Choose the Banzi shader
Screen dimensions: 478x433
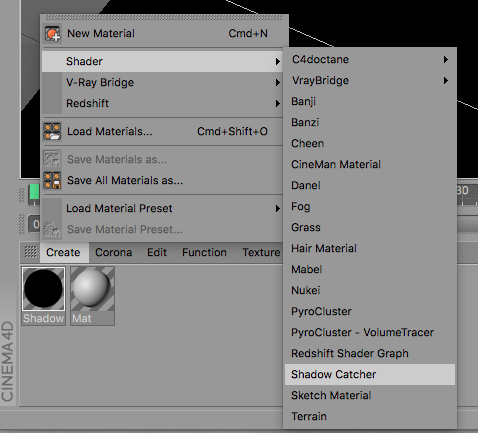(370, 122)
